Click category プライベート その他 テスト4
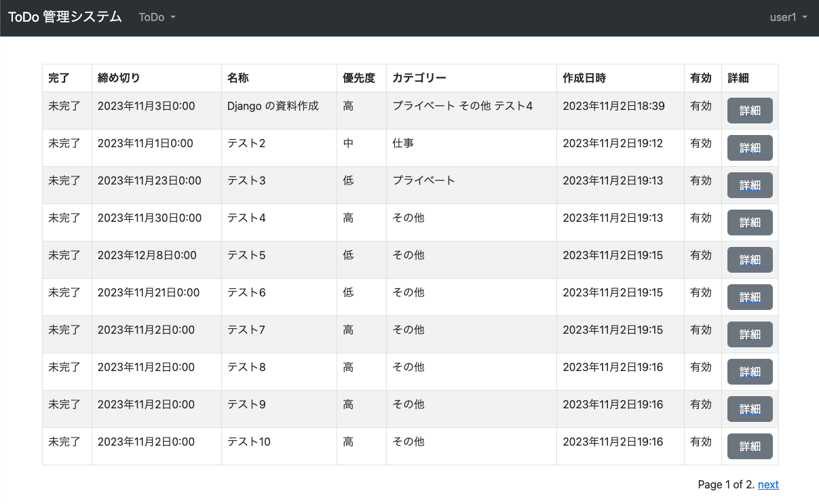819x504 pixels. 463,106
